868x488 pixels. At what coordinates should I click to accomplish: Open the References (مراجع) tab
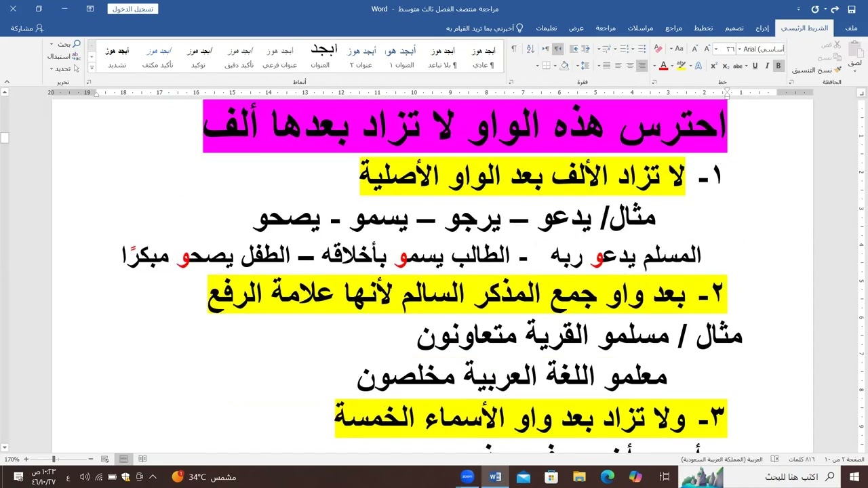pos(673,28)
